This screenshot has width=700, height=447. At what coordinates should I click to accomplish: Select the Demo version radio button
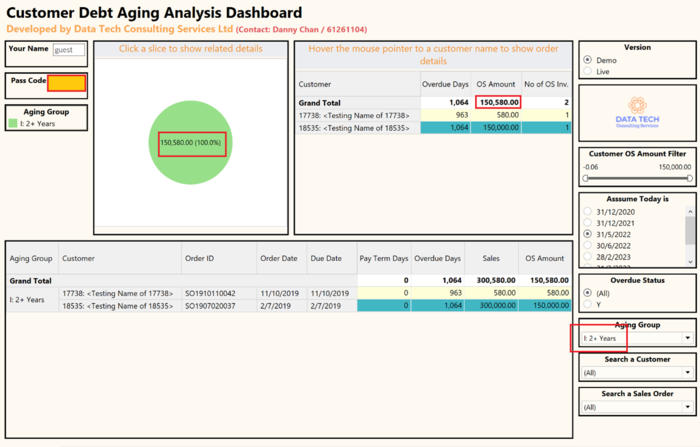click(x=587, y=60)
